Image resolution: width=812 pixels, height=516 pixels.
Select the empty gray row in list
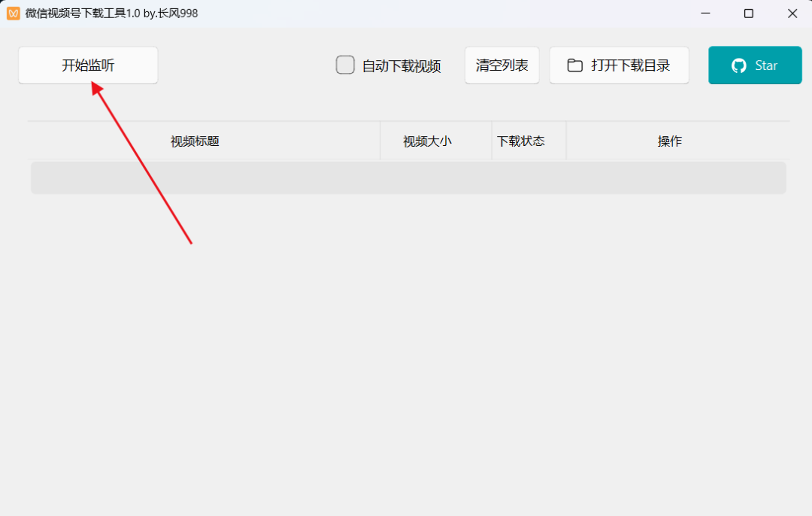coord(408,178)
